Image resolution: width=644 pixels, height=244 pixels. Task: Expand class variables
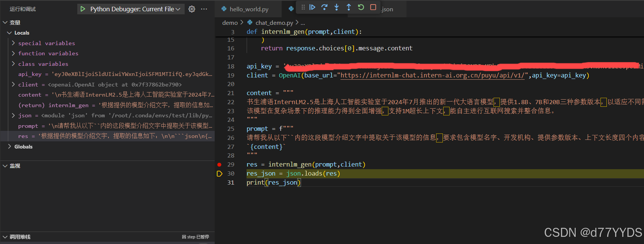click(x=14, y=64)
